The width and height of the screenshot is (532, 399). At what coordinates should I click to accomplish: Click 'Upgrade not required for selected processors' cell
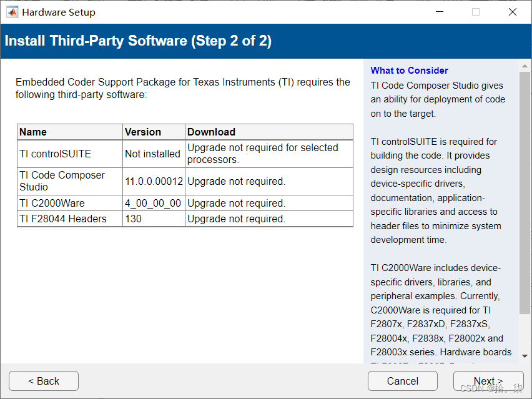[x=269, y=154]
